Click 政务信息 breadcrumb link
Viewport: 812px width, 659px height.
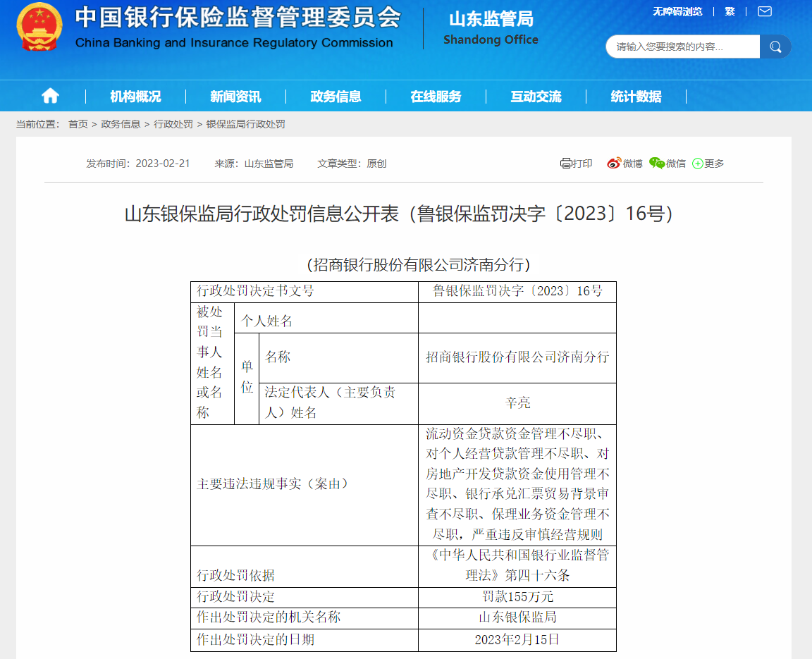coord(121,124)
